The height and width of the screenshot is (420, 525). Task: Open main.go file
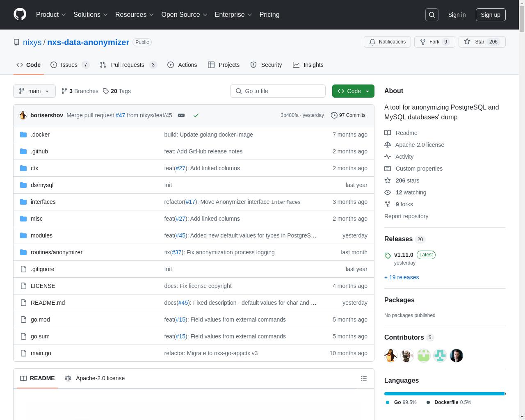[x=41, y=353]
